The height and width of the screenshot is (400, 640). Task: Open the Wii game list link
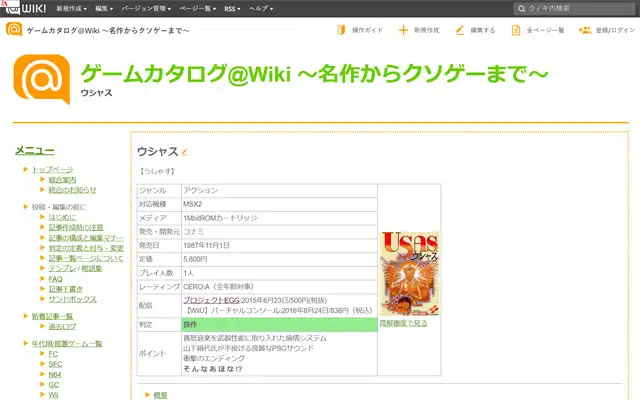pos(53,395)
